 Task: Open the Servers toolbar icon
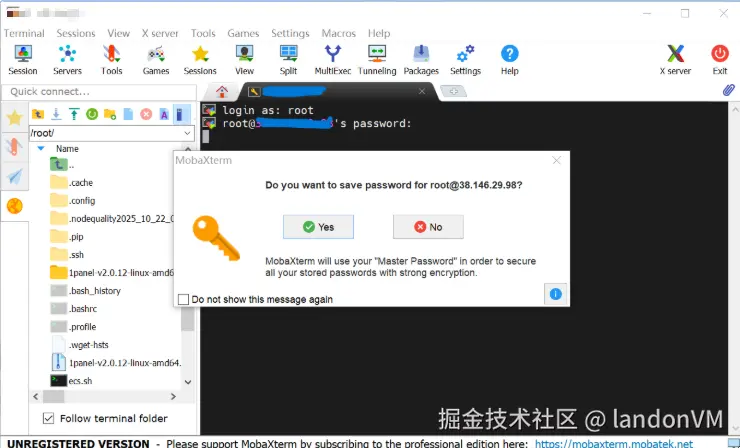[x=67, y=60]
